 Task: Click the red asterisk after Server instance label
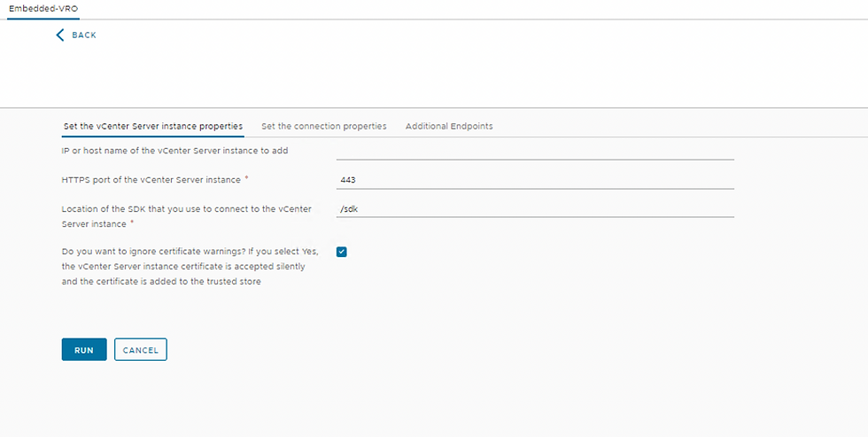[132, 223]
